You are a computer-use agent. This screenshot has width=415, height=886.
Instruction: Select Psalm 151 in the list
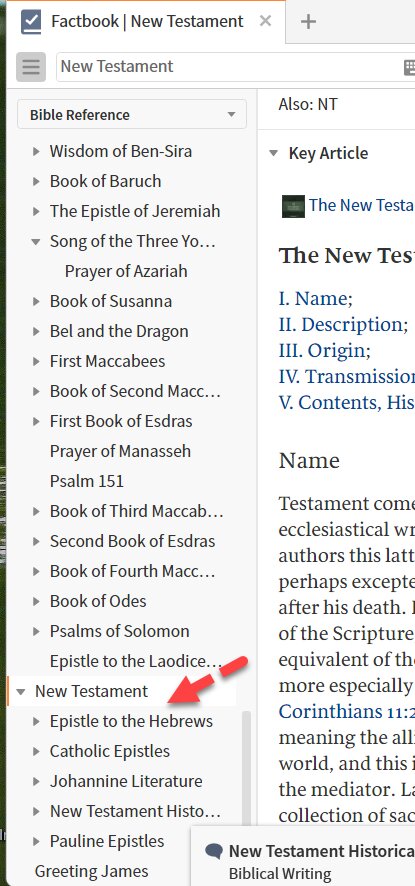coord(87,481)
